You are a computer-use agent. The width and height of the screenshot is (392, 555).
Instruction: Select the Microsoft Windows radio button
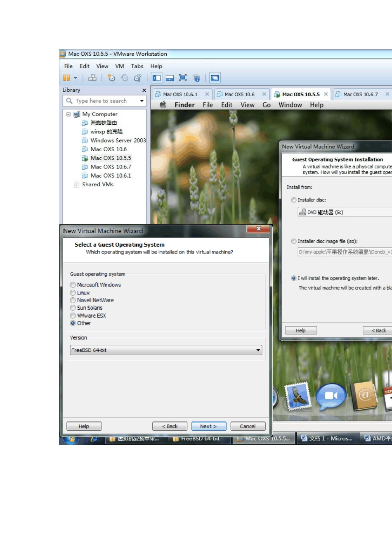click(73, 285)
